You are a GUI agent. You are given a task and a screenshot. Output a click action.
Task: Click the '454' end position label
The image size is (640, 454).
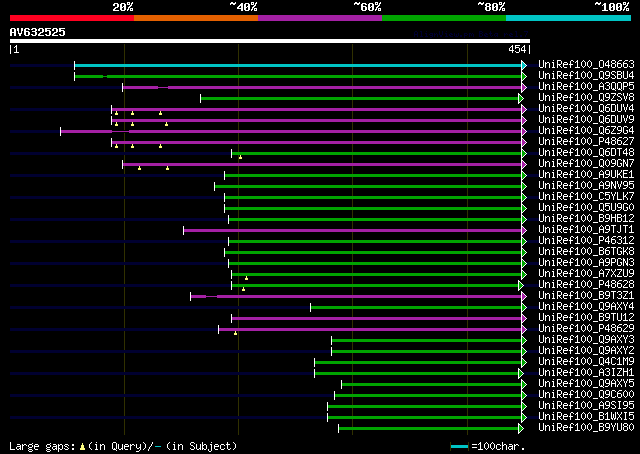[517, 49]
